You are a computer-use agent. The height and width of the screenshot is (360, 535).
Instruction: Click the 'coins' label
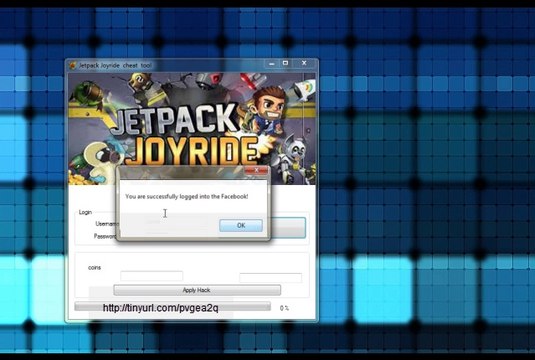(95, 268)
